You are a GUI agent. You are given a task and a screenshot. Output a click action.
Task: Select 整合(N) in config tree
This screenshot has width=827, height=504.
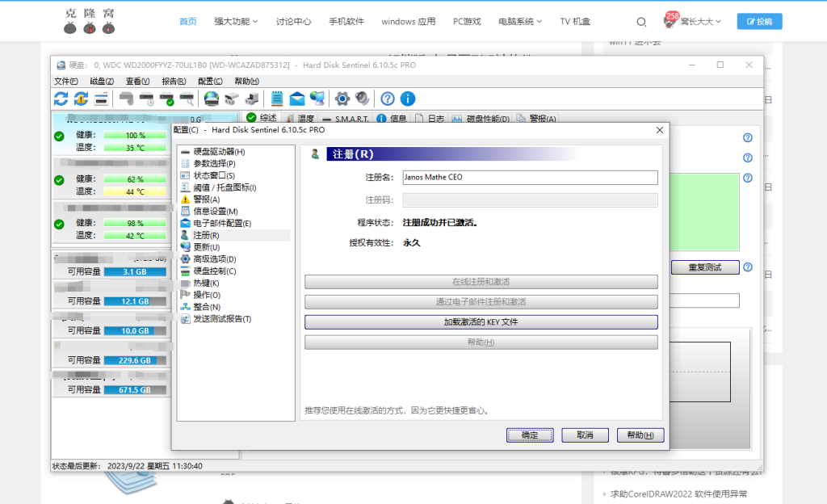pos(206,307)
